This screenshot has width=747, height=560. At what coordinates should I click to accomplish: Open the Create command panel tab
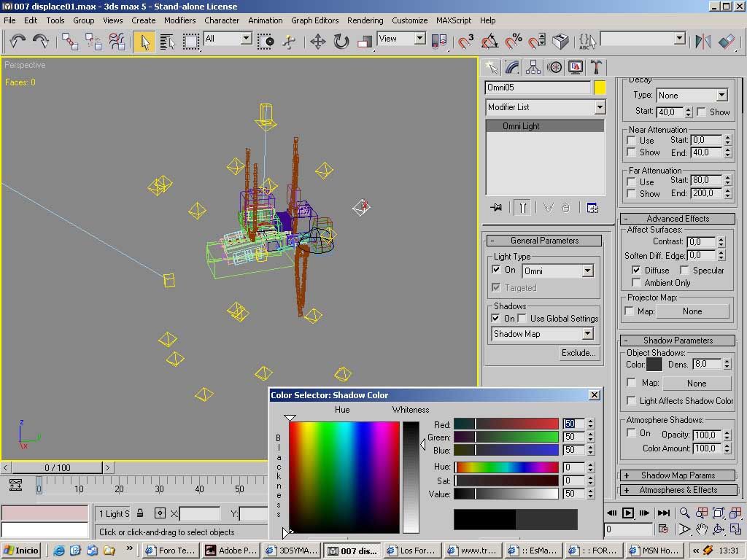click(x=492, y=67)
